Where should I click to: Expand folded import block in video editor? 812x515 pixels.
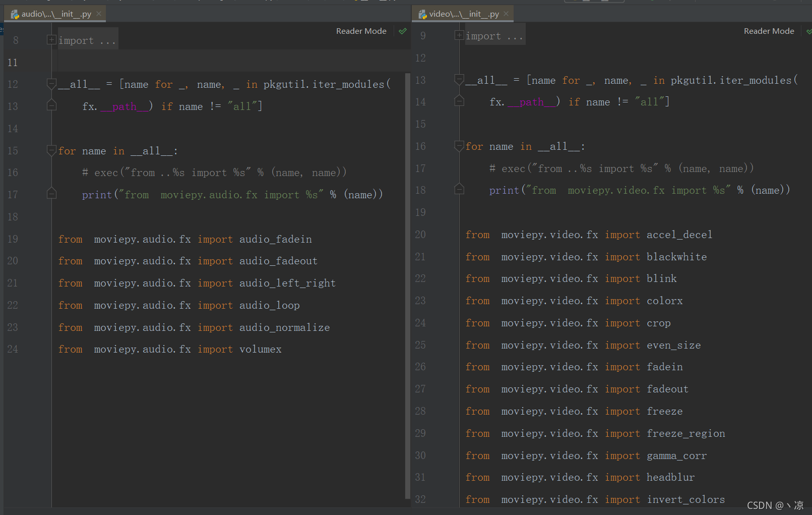(459, 35)
